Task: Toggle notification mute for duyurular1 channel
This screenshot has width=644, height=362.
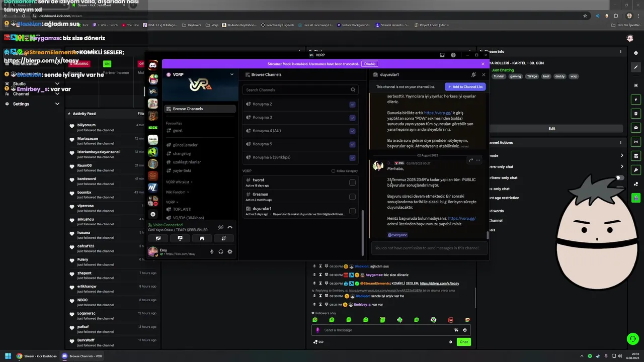Action: point(473,74)
